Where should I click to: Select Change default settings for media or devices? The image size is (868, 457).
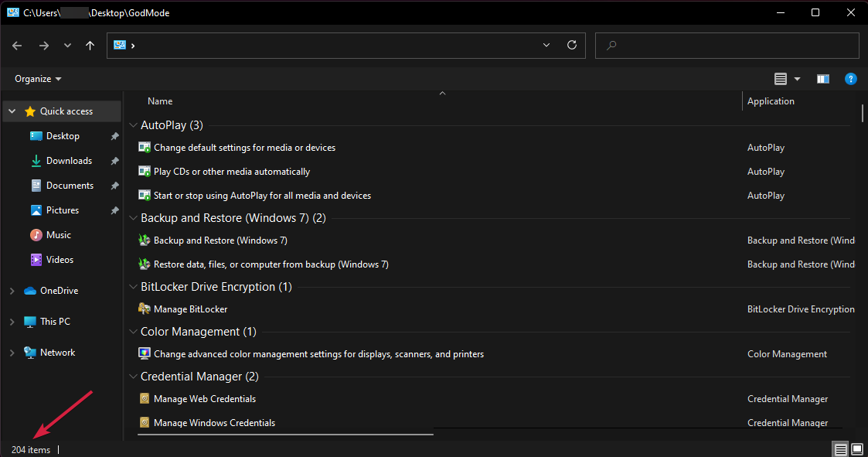245,148
